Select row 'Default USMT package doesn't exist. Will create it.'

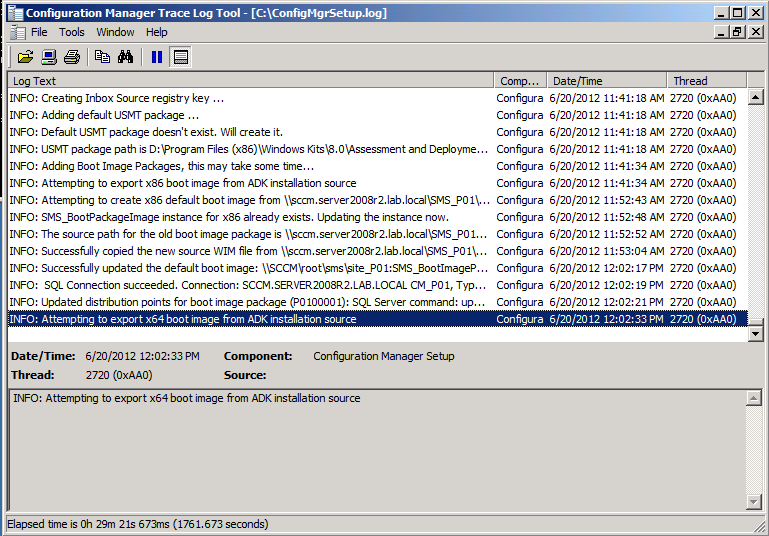378,132
